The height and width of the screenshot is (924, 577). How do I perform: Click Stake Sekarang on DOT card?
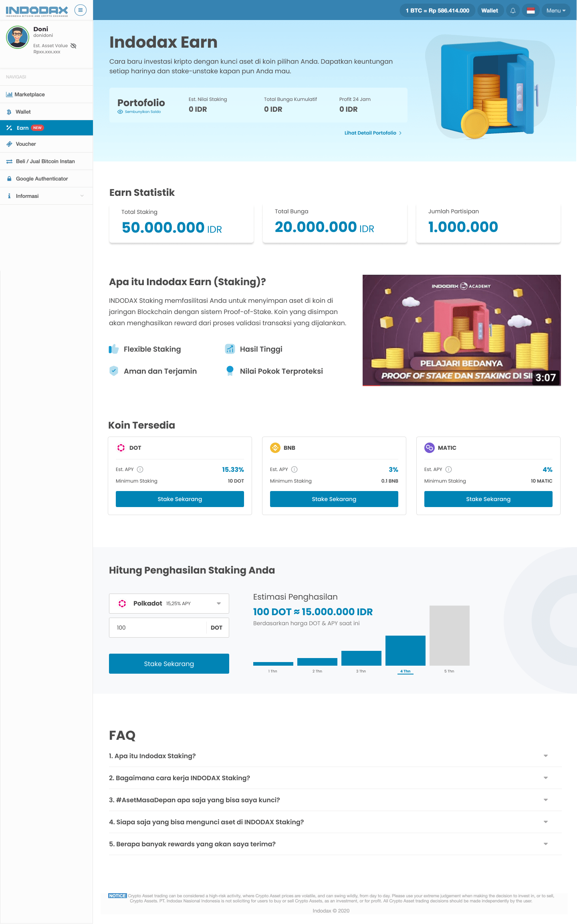[x=180, y=499]
